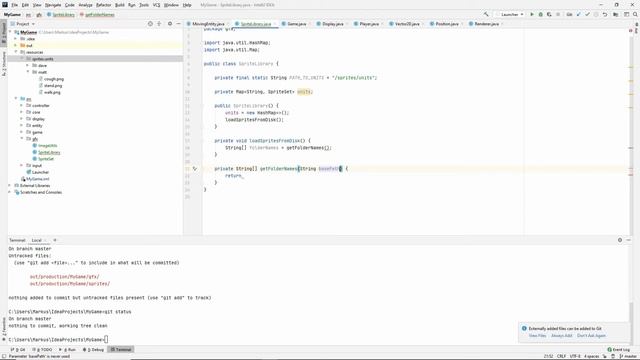Click collapse-all icon in Project panel header
640x360 pixels.
tap(159, 24)
